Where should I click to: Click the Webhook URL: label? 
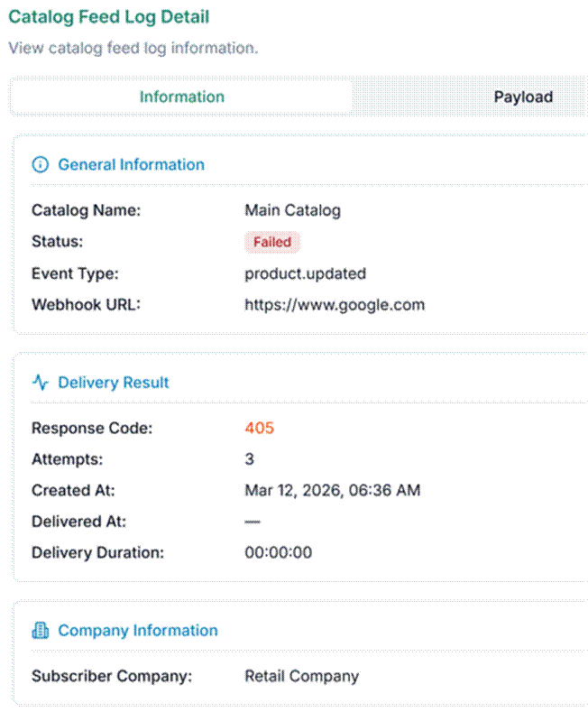tap(87, 305)
